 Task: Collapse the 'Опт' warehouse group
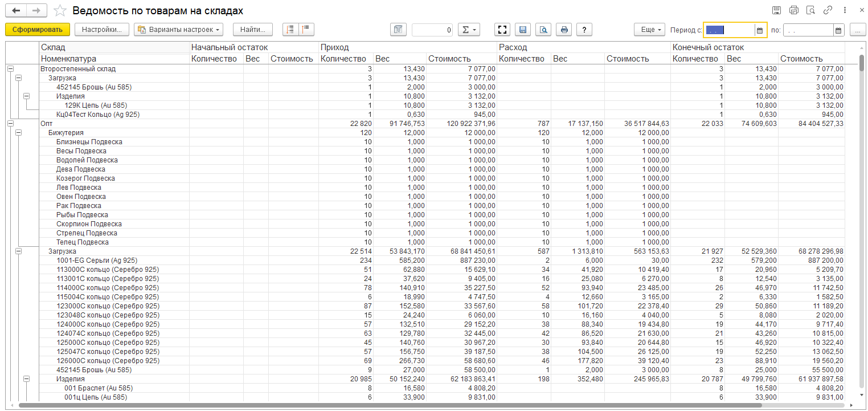[10, 124]
